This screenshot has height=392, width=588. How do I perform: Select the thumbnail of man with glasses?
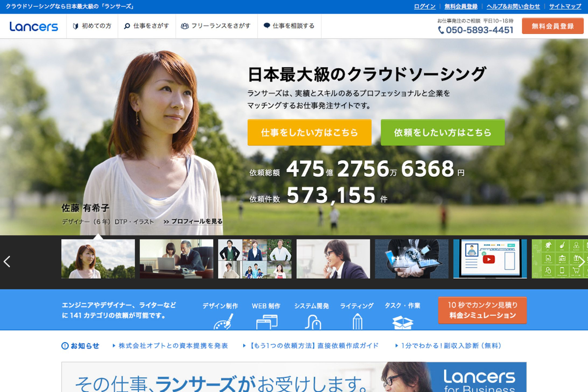(x=333, y=259)
